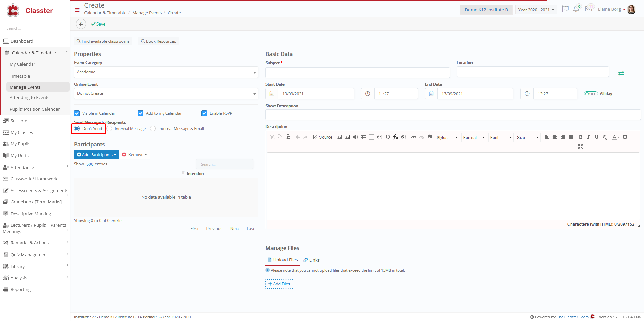Click the flag icon in header
The height and width of the screenshot is (321, 644).
point(565,9)
